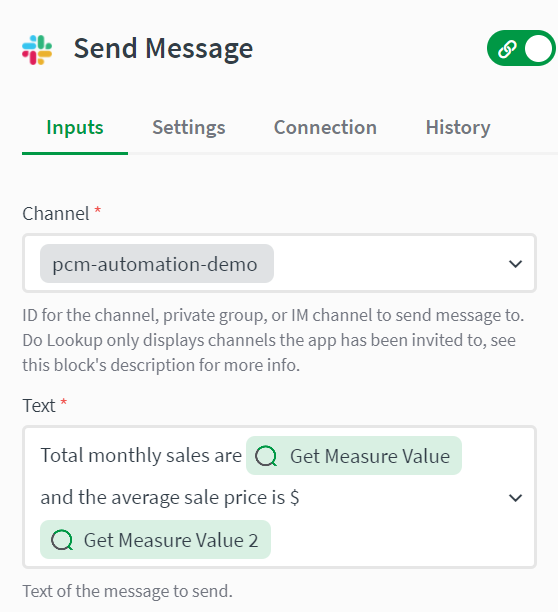Click the Qlik icon in Get Measure Value 2
Screen dimensions: 558x612
pos(62,540)
